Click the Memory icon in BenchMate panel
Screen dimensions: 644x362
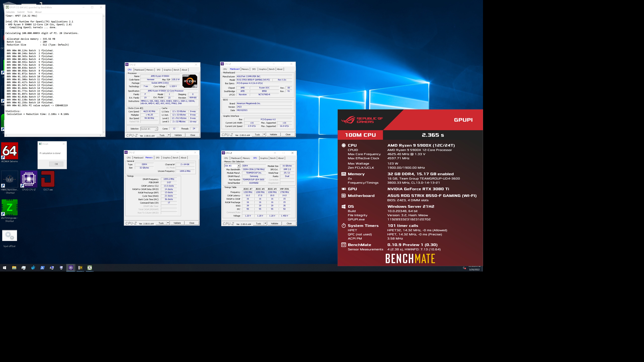coord(344,174)
